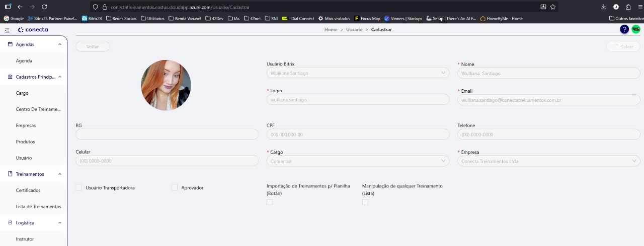Toggle Importação de Treinamentos p/ Planilha checkbox

click(x=270, y=202)
